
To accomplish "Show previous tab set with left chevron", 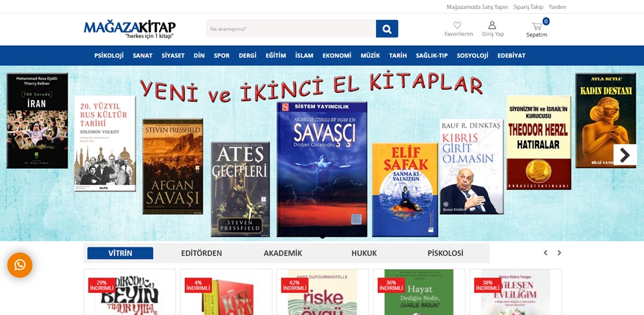I will pyautogui.click(x=545, y=253).
